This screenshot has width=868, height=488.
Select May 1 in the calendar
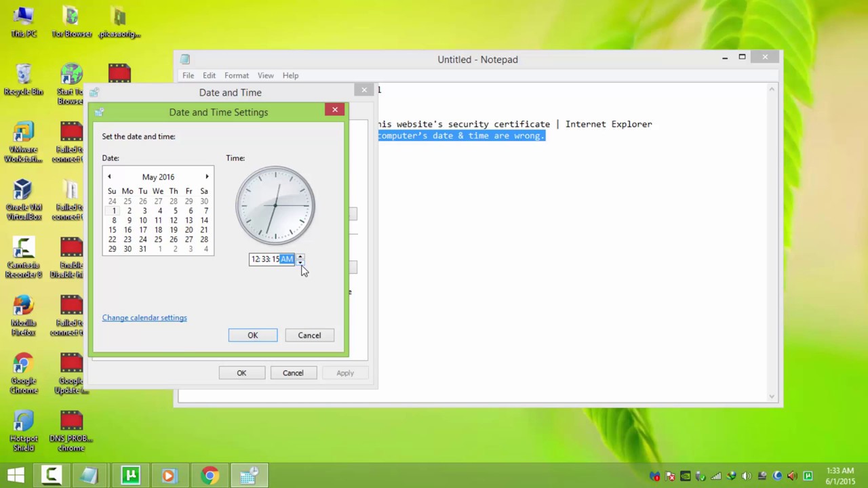click(x=114, y=211)
